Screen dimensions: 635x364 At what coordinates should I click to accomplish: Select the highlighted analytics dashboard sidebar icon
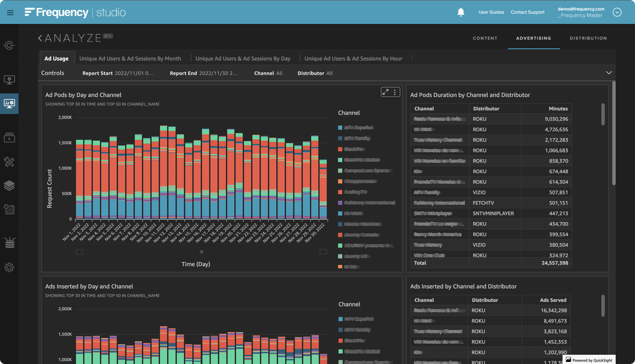(x=9, y=103)
